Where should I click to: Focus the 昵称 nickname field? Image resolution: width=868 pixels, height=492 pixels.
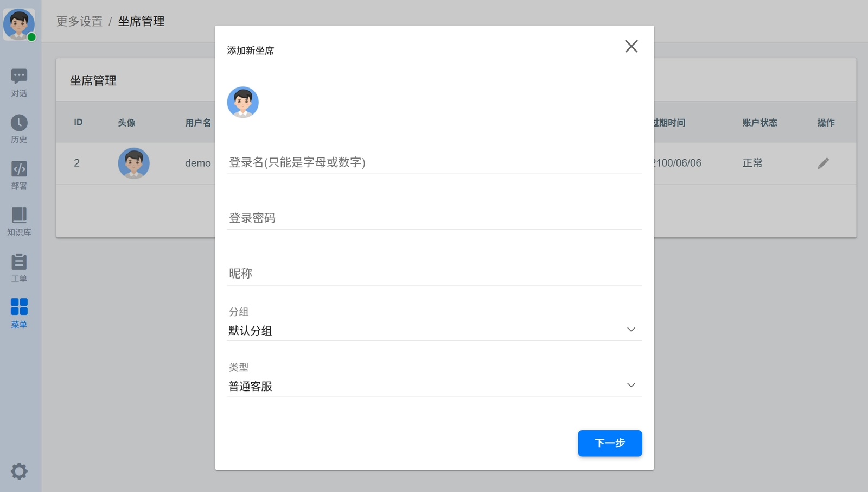[x=435, y=273]
